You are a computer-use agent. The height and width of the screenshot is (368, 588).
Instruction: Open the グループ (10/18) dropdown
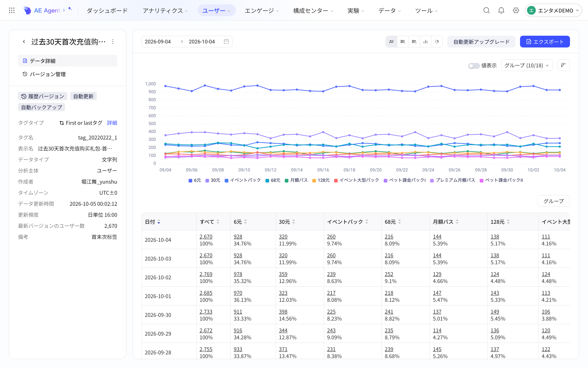(527, 65)
